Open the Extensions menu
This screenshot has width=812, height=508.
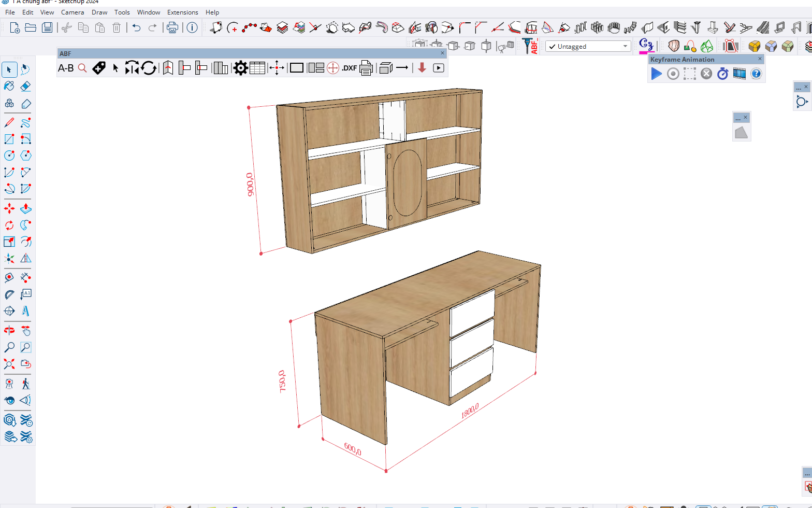click(x=182, y=12)
